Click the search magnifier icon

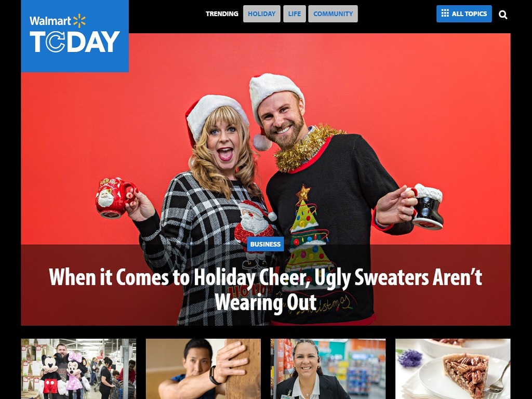[x=503, y=15]
